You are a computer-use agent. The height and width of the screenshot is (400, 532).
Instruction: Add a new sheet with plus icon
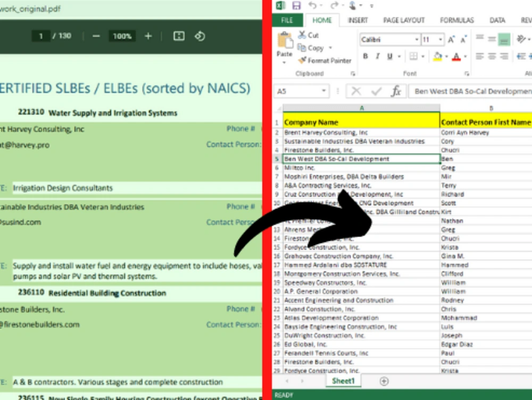384,381
